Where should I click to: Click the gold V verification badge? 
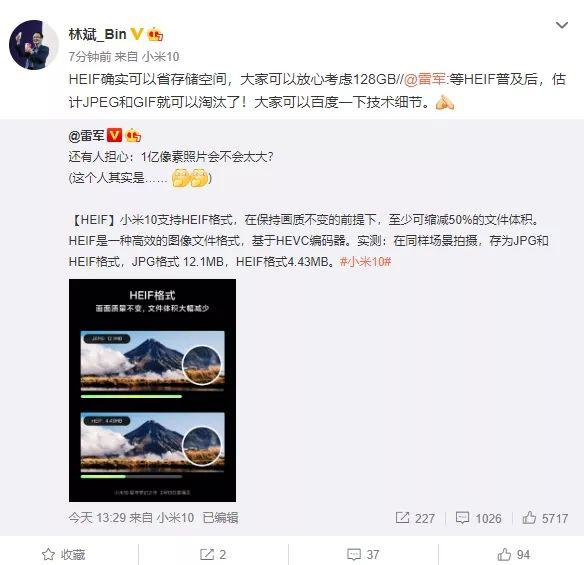(x=137, y=34)
